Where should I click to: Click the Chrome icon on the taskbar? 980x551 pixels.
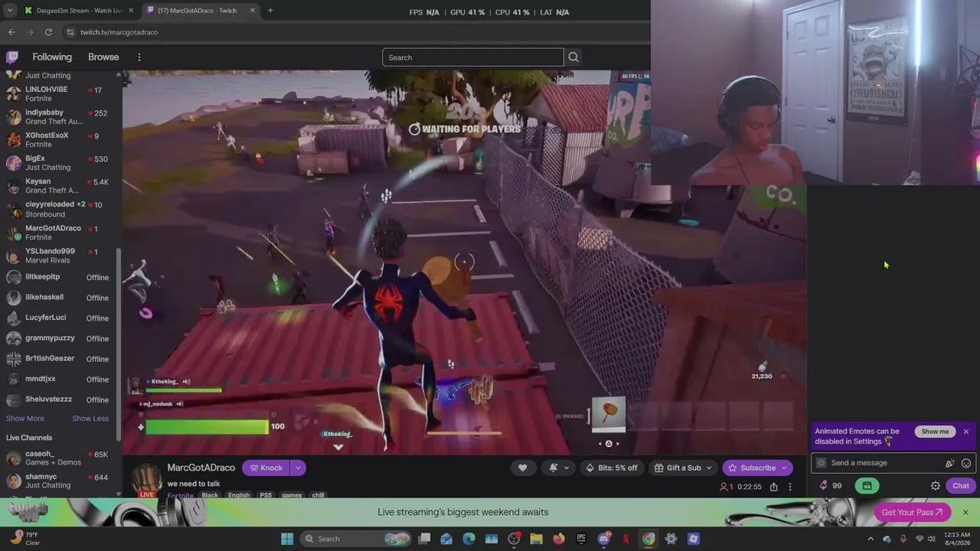648,539
